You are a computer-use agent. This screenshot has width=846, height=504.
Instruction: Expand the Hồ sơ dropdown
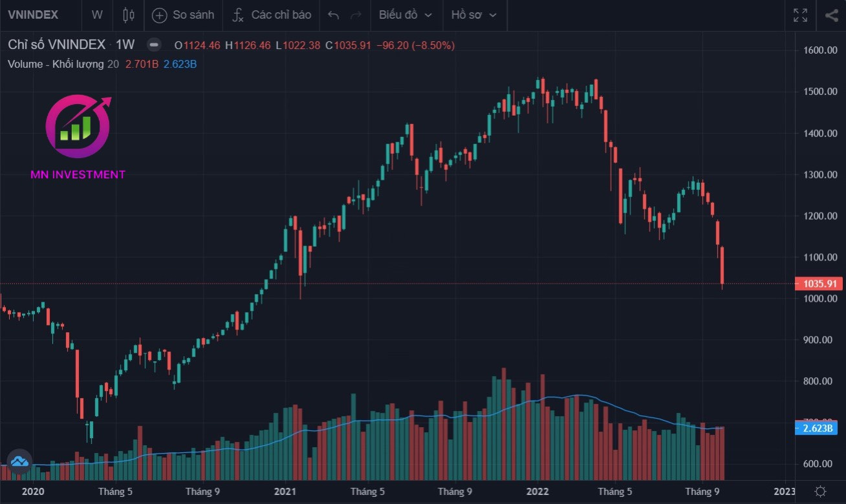(474, 15)
